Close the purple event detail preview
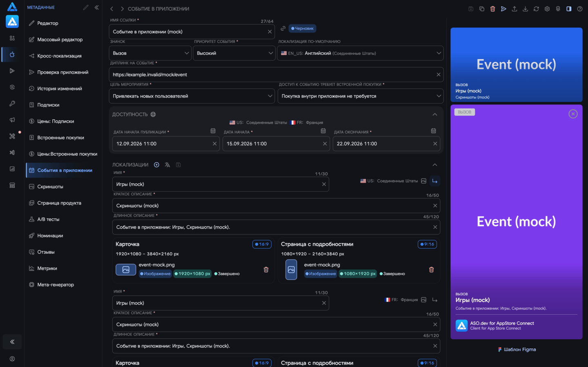The image size is (588, 367). tap(573, 114)
